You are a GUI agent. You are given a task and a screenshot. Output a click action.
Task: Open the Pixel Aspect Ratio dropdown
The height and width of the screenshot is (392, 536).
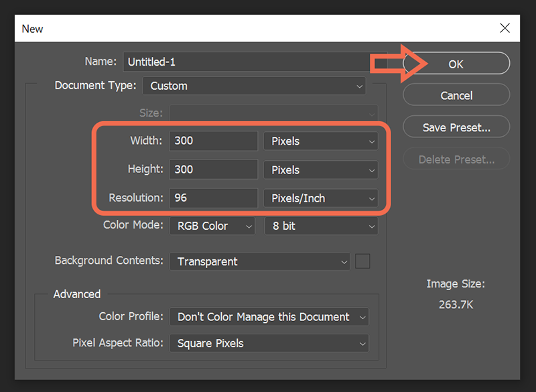tap(269, 343)
